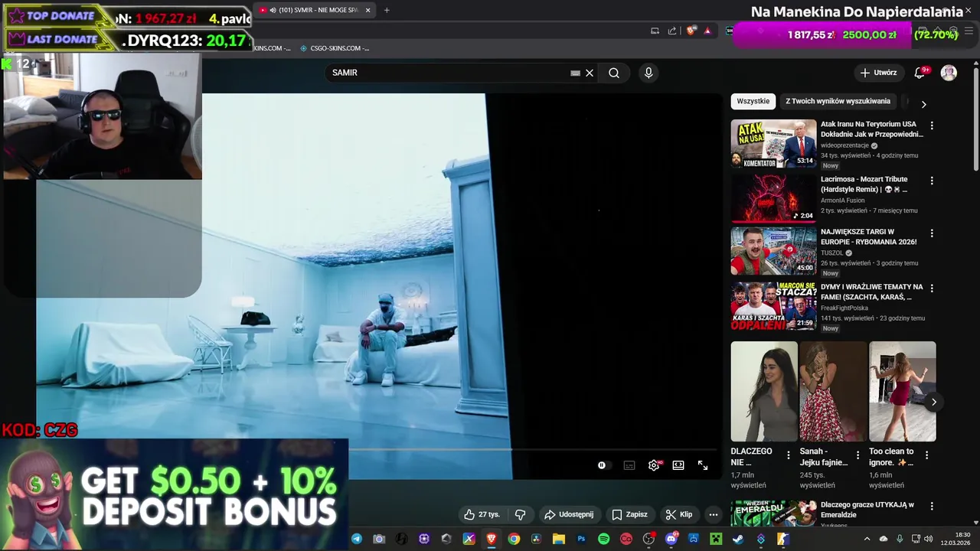The image size is (980, 551).
Task: Select Z Twoich wyników wyszukiwania chip
Action: tap(838, 101)
